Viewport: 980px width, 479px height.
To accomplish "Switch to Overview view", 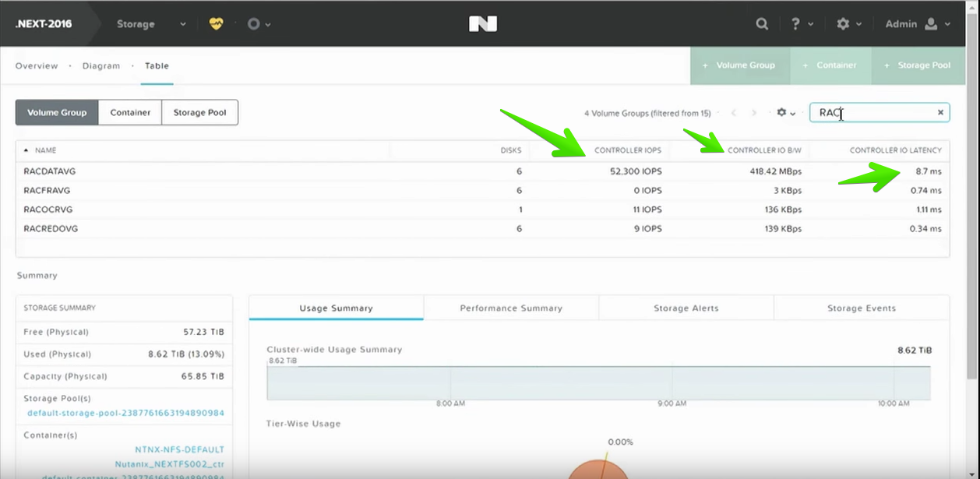I will [x=37, y=65].
